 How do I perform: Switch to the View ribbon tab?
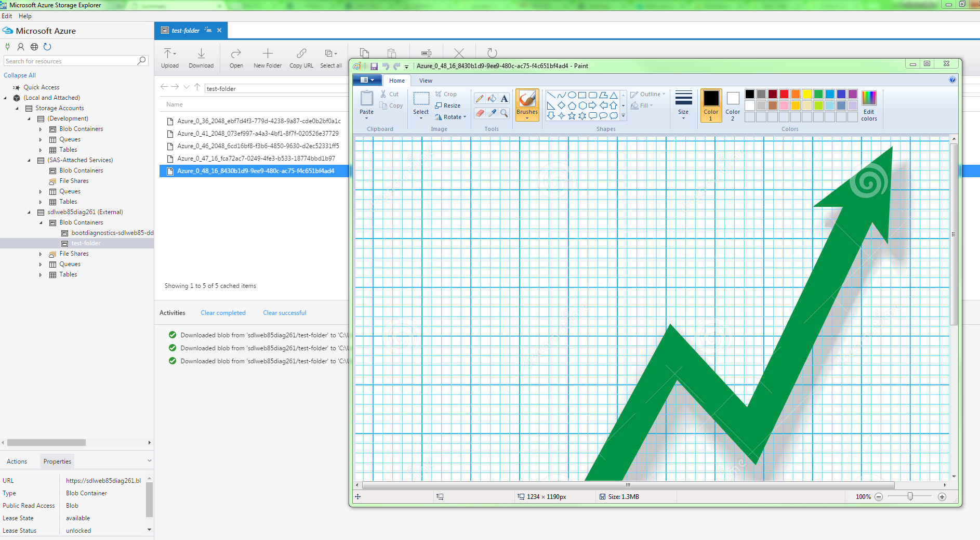pyautogui.click(x=426, y=81)
